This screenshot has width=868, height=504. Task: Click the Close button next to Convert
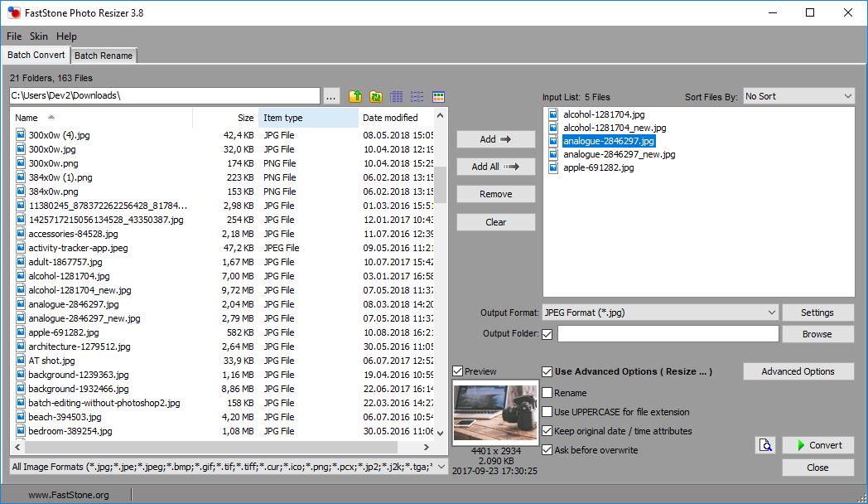(x=818, y=468)
